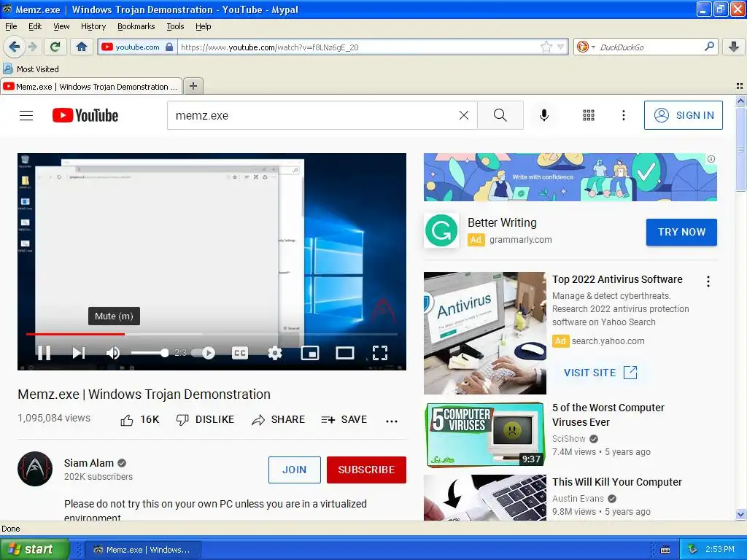Click the page scrollbar down arrow
747x560 pixels.
(740, 515)
